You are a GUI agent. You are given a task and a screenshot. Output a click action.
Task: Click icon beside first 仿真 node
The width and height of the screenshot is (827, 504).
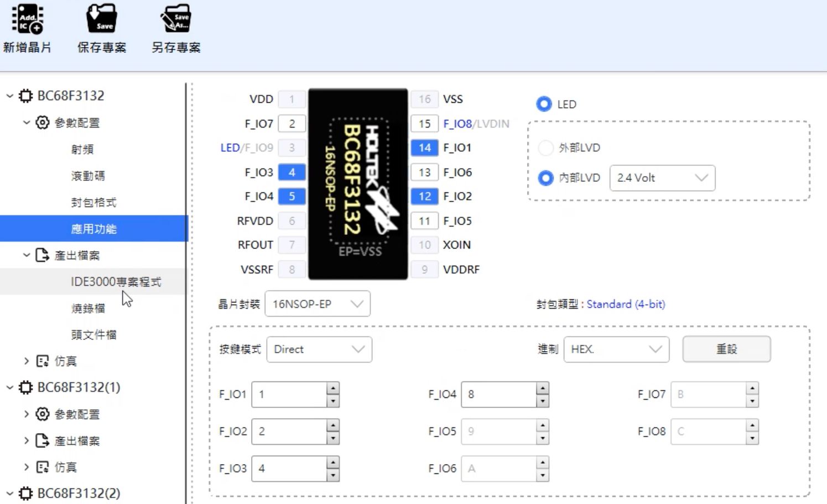(42, 361)
